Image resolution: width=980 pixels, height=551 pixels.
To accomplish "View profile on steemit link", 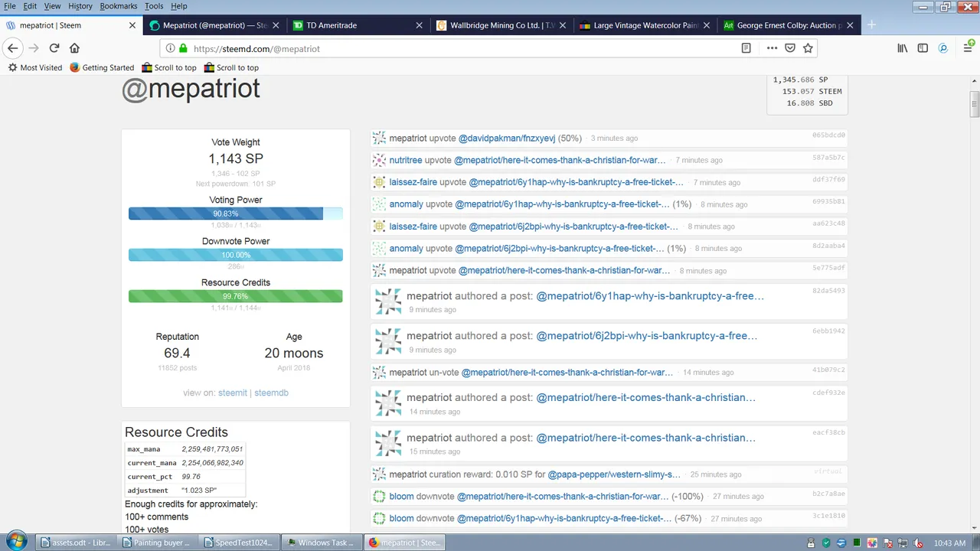I will click(233, 393).
